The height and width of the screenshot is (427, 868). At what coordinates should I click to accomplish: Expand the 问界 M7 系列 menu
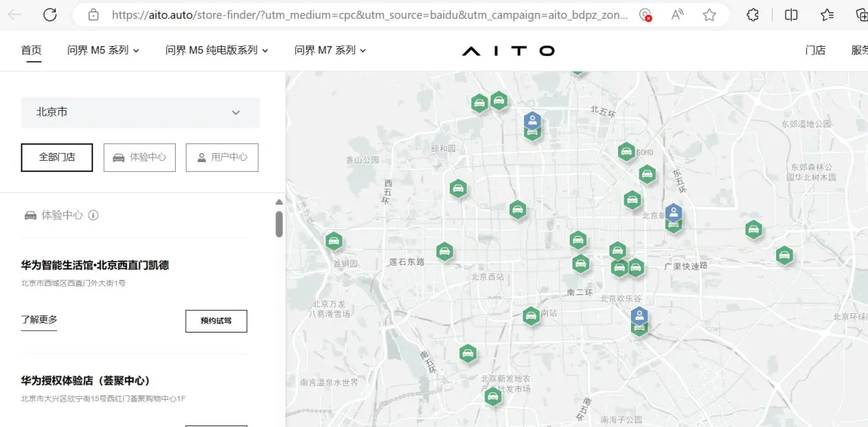[x=330, y=51]
